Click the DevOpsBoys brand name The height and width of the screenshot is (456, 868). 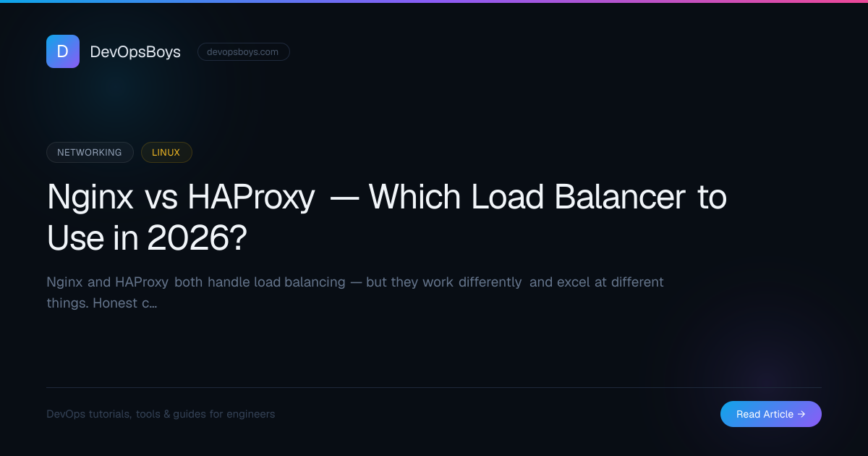pyautogui.click(x=135, y=51)
